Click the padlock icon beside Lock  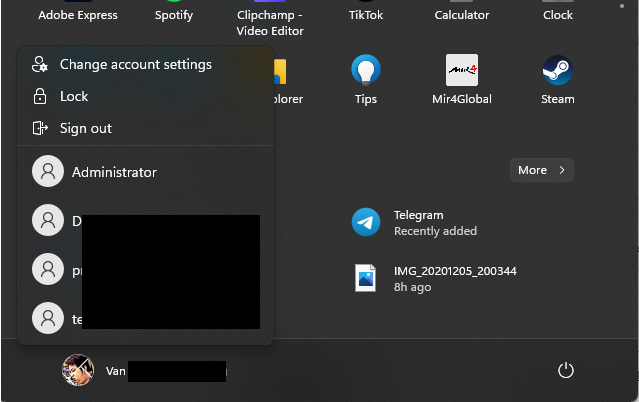coord(40,97)
